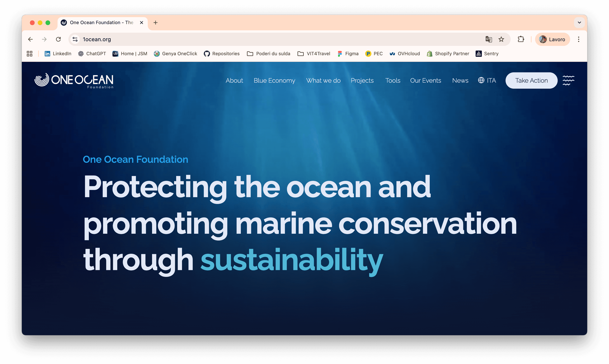Open the News link
The width and height of the screenshot is (609, 364).
pos(460,80)
